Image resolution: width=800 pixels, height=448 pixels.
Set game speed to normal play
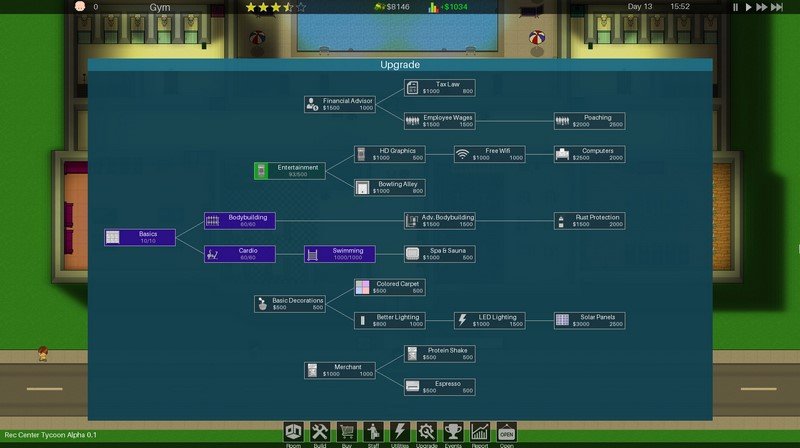[749, 7]
